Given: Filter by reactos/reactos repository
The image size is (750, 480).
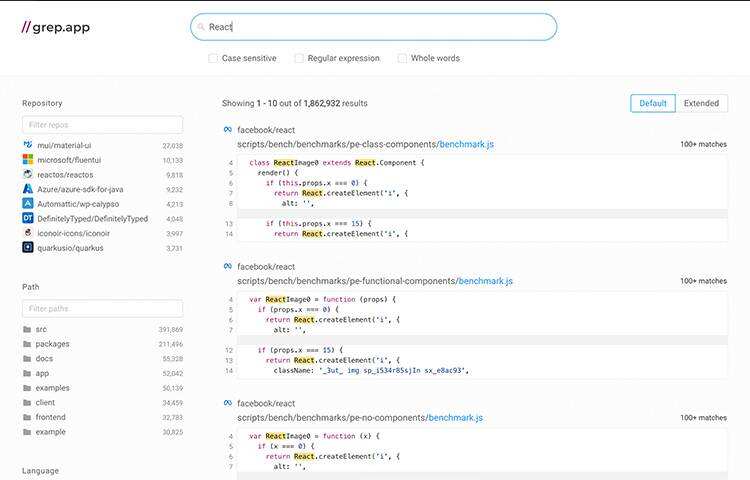Looking at the screenshot, I should (x=67, y=174).
